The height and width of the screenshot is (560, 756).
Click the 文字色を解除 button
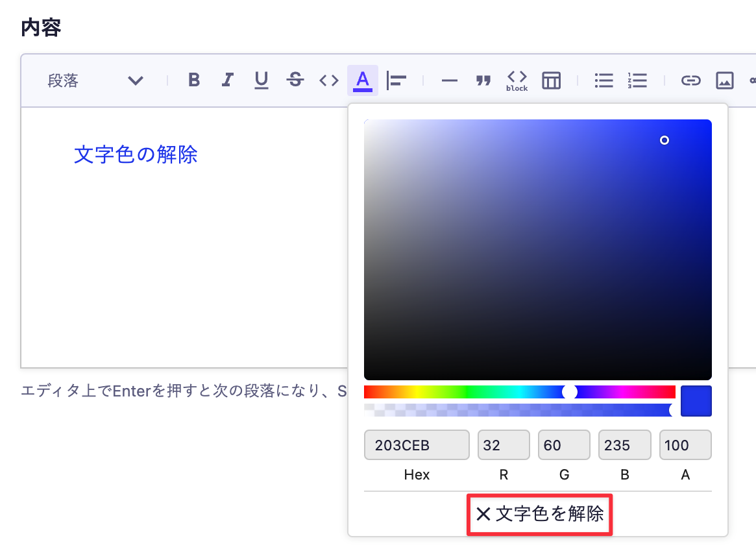click(x=539, y=514)
